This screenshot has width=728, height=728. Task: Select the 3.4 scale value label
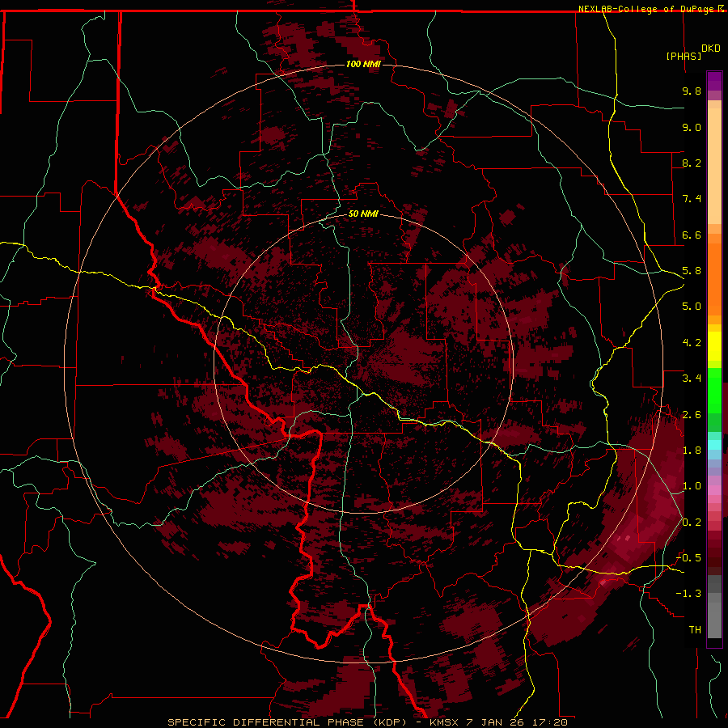pyautogui.click(x=692, y=379)
